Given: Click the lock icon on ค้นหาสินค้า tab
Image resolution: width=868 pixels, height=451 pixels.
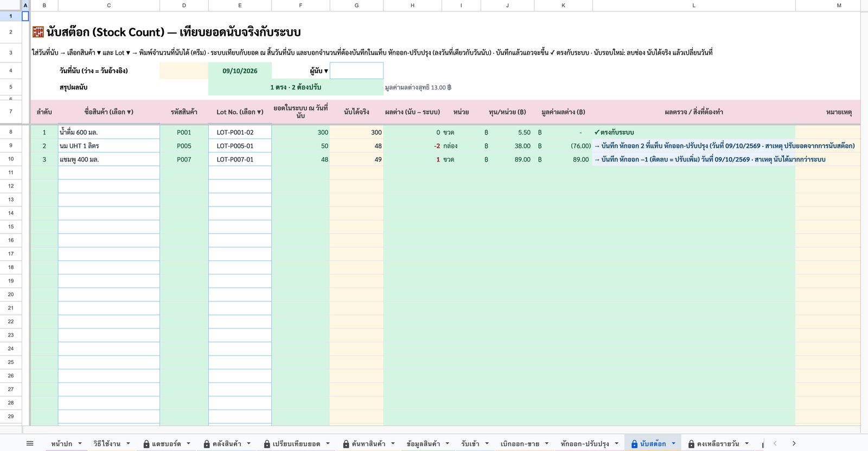Looking at the screenshot, I should pos(346,444).
